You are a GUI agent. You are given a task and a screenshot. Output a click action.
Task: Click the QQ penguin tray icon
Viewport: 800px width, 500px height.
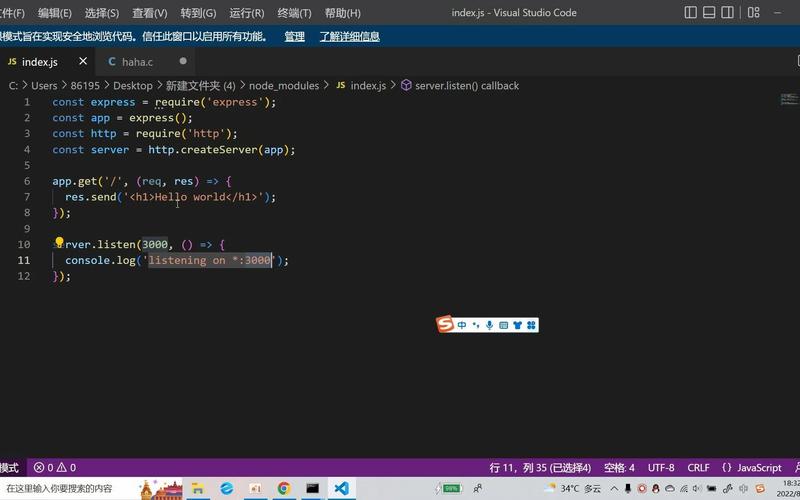[656, 488]
